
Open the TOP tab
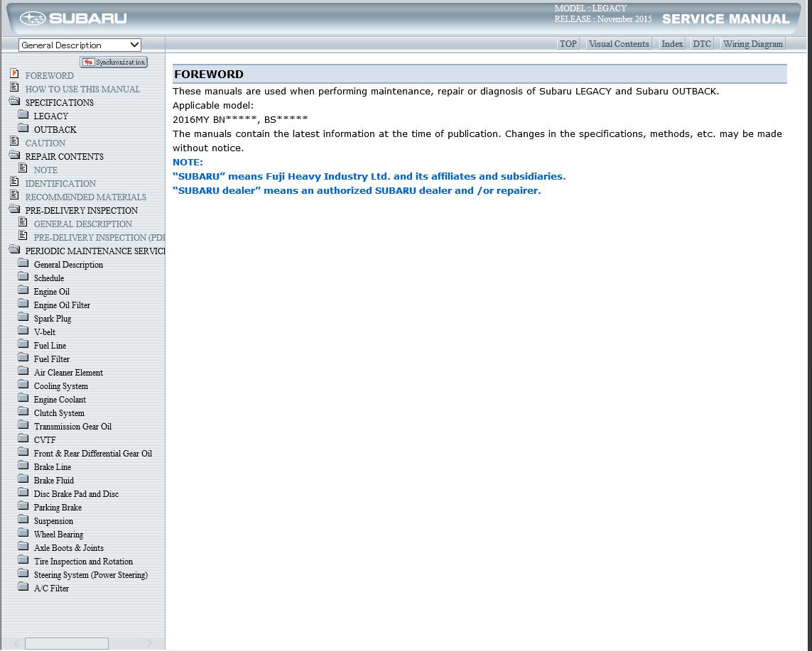pyautogui.click(x=568, y=44)
